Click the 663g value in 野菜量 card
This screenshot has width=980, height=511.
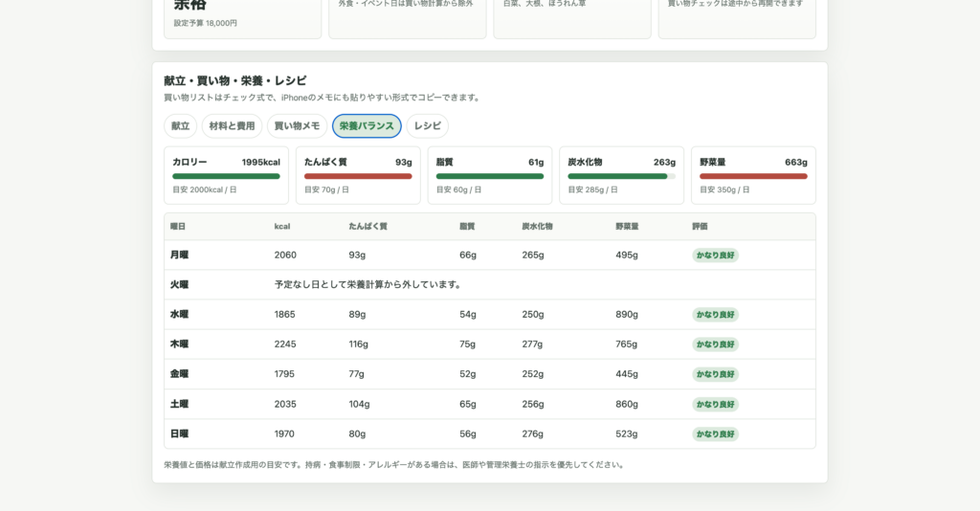[796, 163]
